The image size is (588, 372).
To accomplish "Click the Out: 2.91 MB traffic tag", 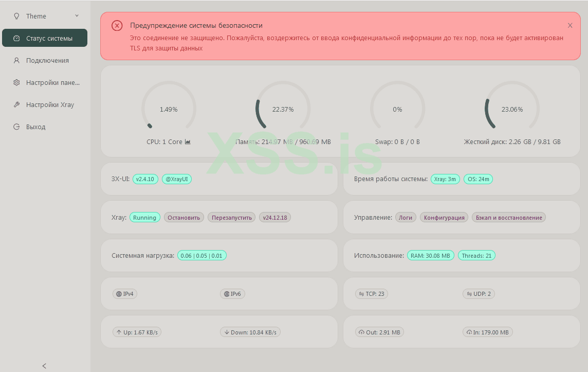I will (x=379, y=332).
